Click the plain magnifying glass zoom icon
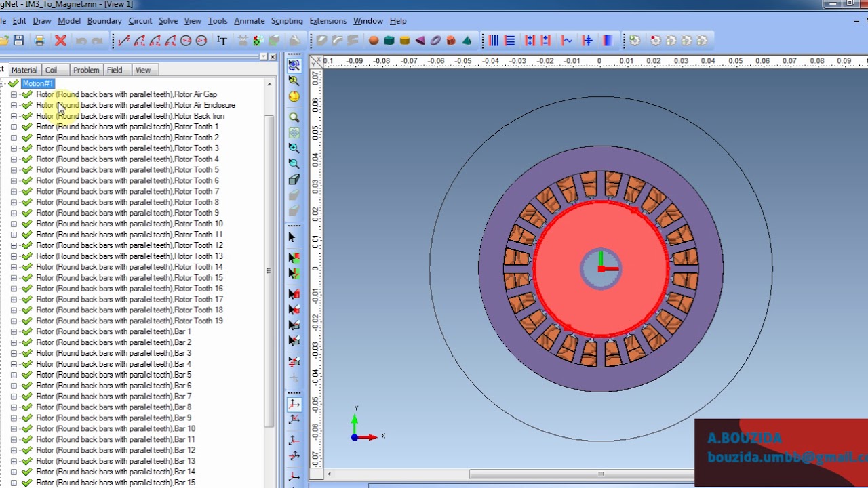The height and width of the screenshot is (488, 868). [294, 117]
